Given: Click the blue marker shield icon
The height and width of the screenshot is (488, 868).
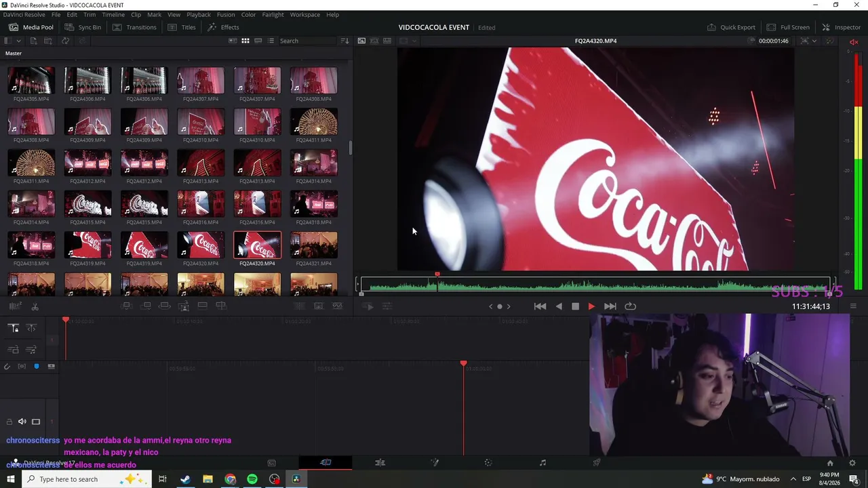Looking at the screenshot, I should coord(37,367).
